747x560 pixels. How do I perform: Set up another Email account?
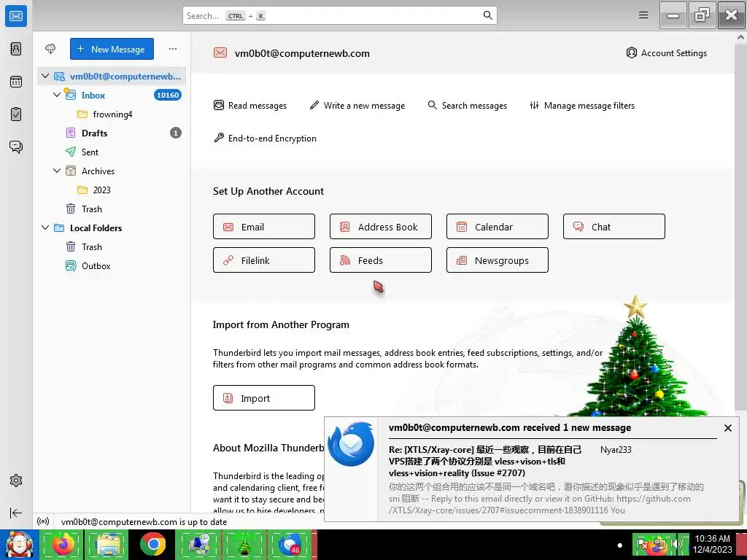point(264,227)
